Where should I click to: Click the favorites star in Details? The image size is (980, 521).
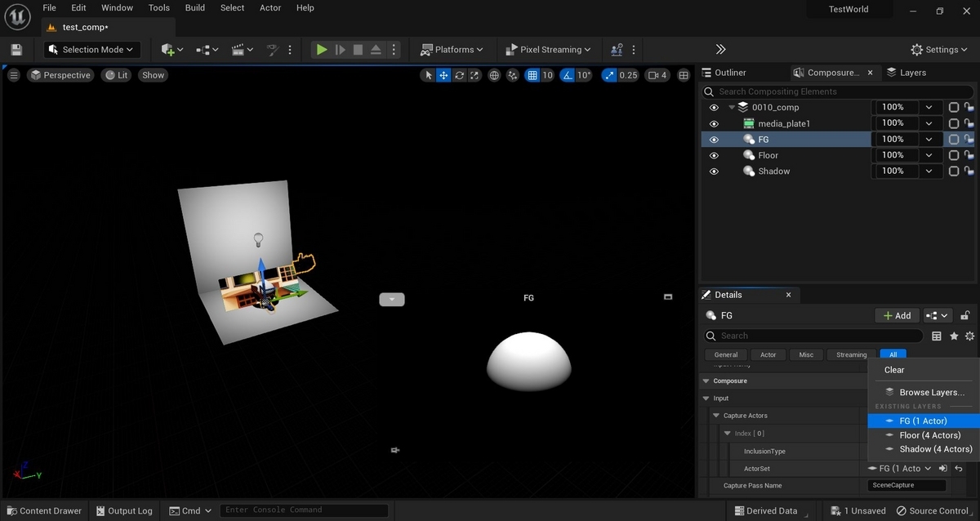pyautogui.click(x=954, y=336)
